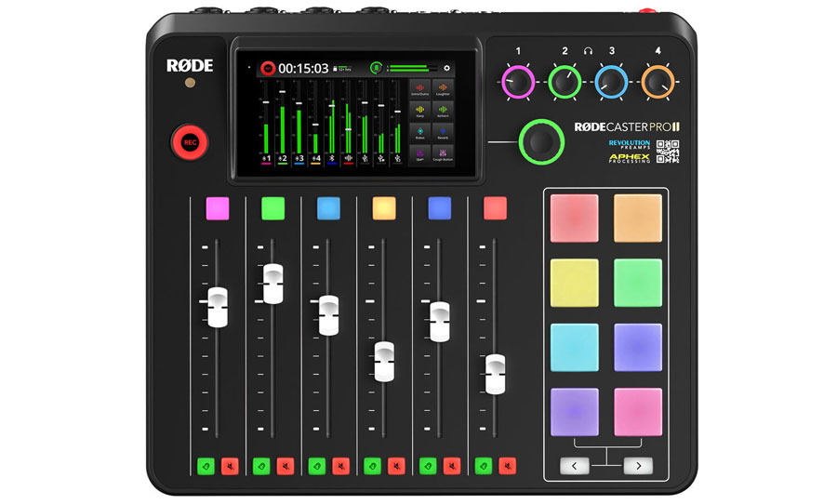
Task: Push the large green-ringed rotary encoder
Action: (541, 142)
